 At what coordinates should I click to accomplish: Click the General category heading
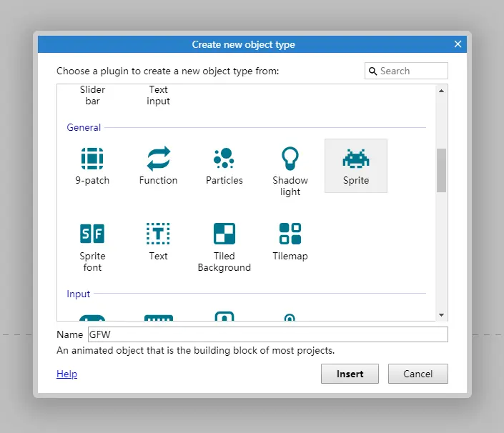(84, 127)
